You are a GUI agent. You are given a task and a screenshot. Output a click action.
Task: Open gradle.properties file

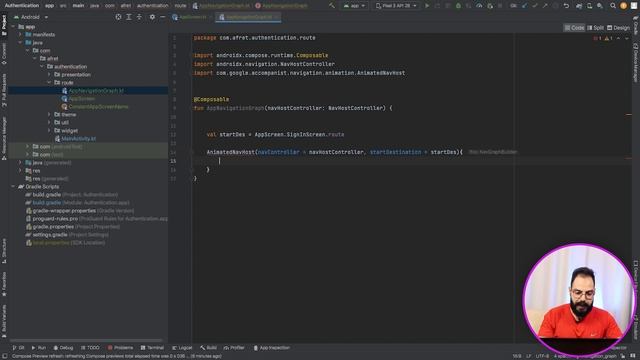coord(53,227)
